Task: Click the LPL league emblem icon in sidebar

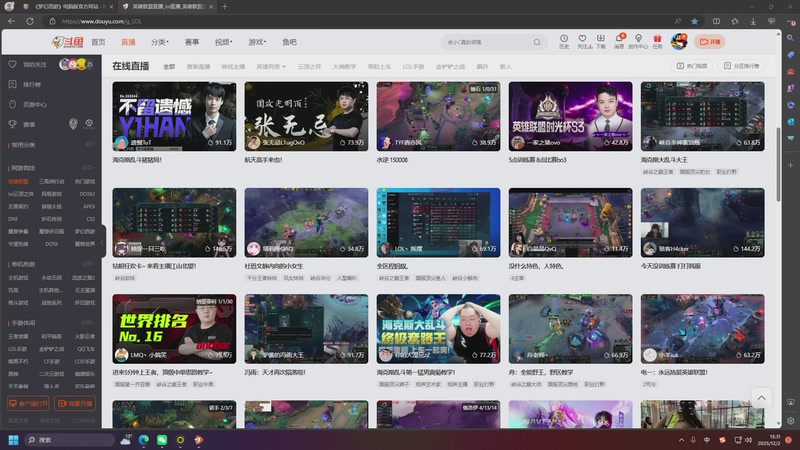Action: pyautogui.click(x=73, y=124)
